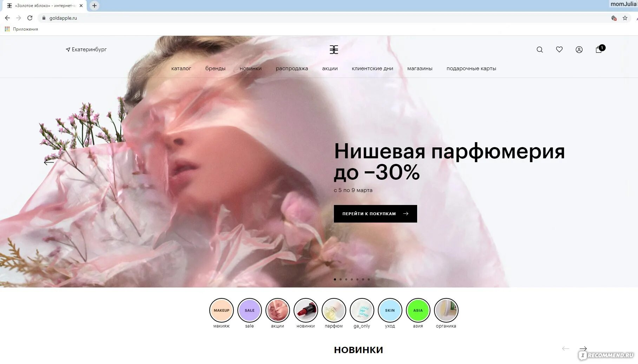Viewport: 638px width, 364px height.
Task: Open the новинки menu item in navigation
Action: tap(251, 68)
